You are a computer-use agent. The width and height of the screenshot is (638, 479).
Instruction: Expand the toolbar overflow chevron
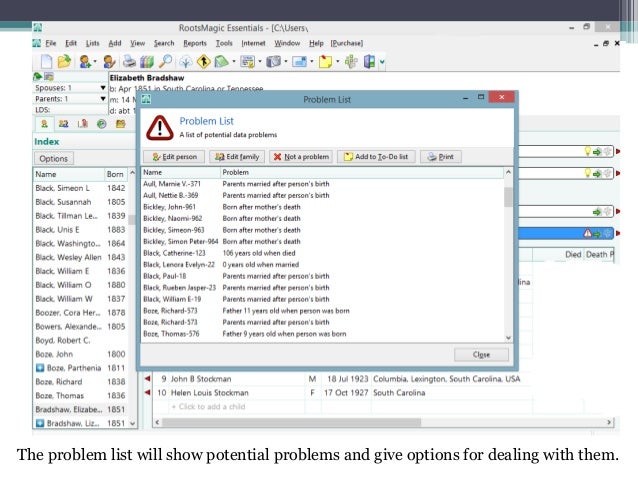click(382, 62)
